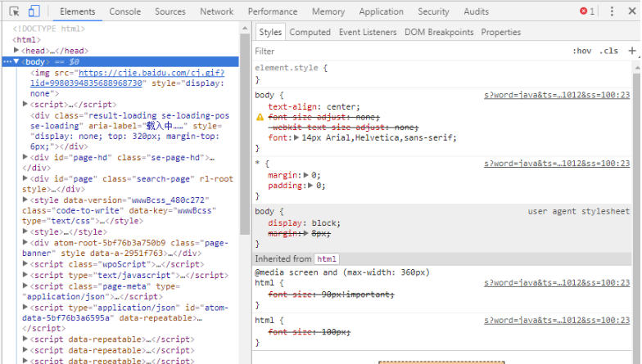Image resolution: width=642 pixels, height=364 pixels.
Task: Open the error count indicator
Action: point(586,11)
